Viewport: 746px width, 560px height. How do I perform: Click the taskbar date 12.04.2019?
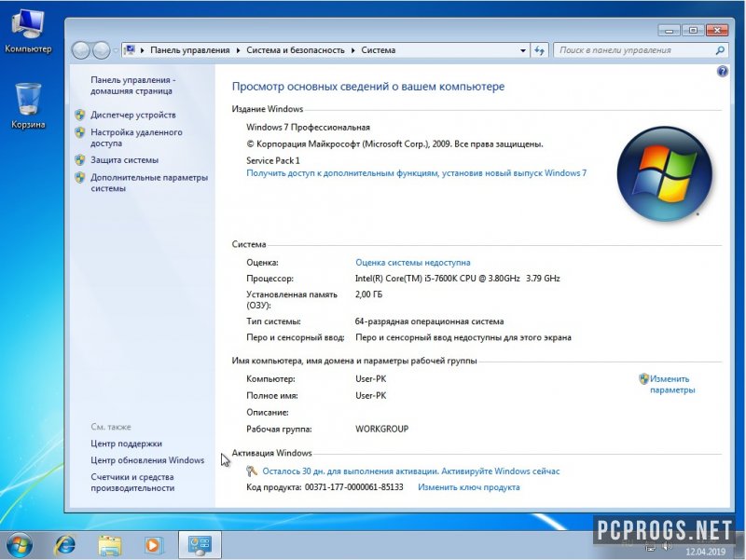click(x=705, y=552)
